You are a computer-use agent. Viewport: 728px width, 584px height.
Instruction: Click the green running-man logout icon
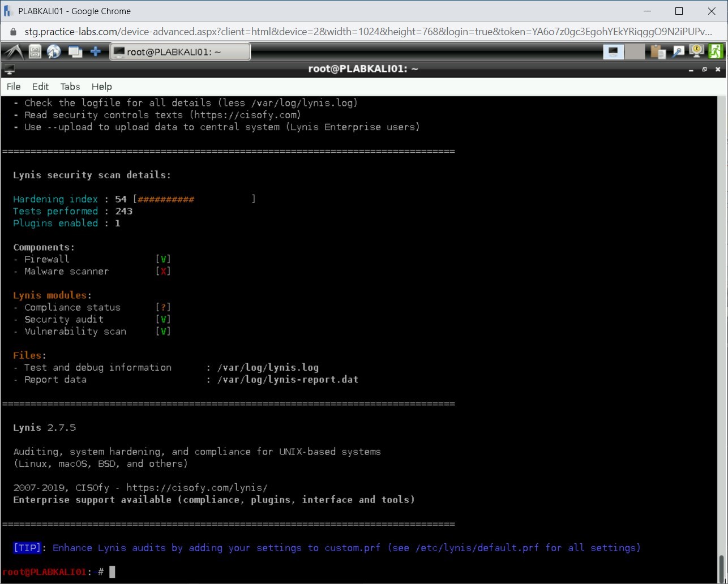point(716,52)
